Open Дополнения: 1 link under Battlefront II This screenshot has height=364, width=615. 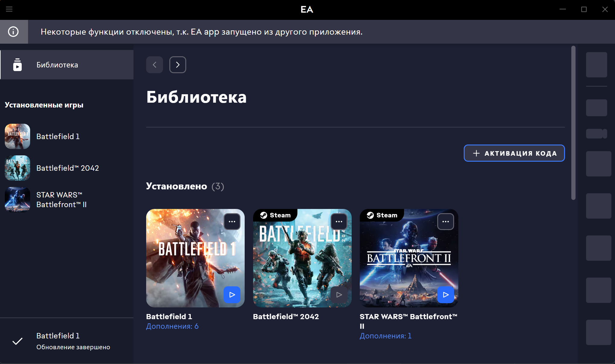tap(385, 336)
